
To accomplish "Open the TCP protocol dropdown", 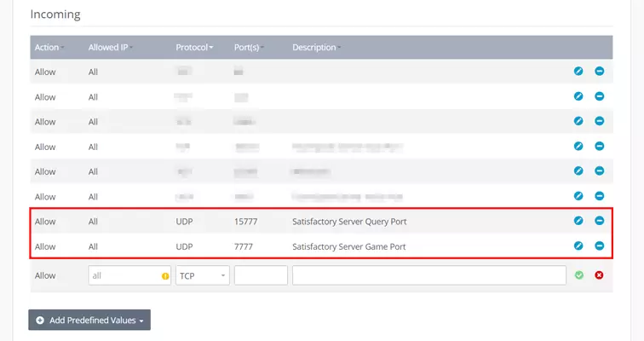I will (x=202, y=275).
